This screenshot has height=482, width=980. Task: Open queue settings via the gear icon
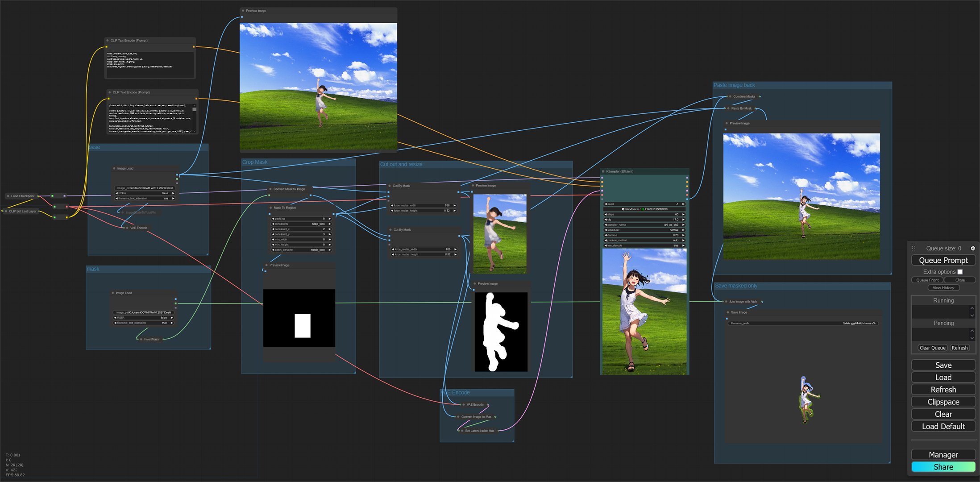point(973,248)
